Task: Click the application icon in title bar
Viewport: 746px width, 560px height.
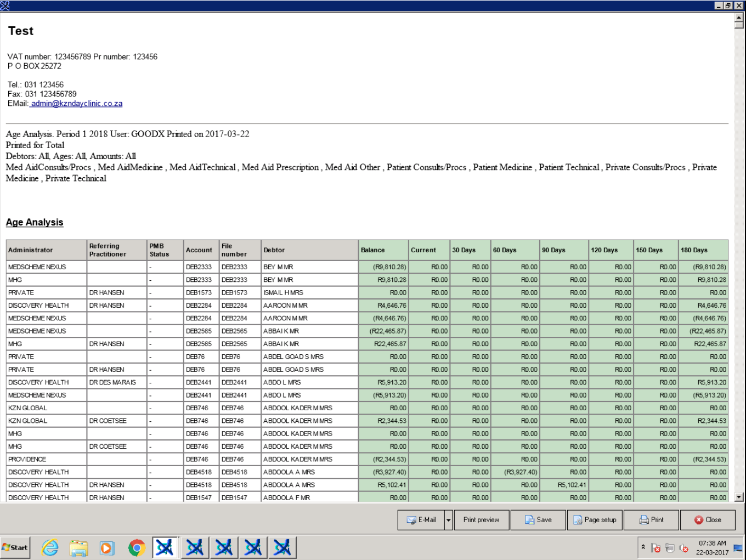Action: pyautogui.click(x=5, y=5)
